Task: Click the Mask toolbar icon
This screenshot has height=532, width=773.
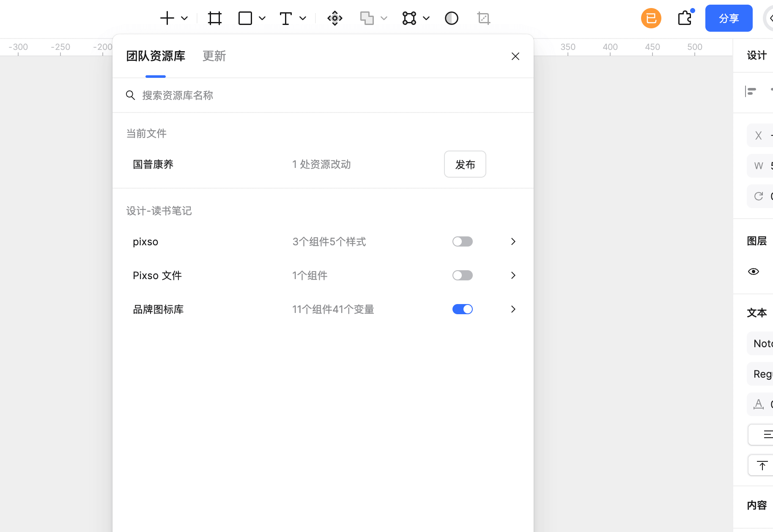Action: pos(451,18)
